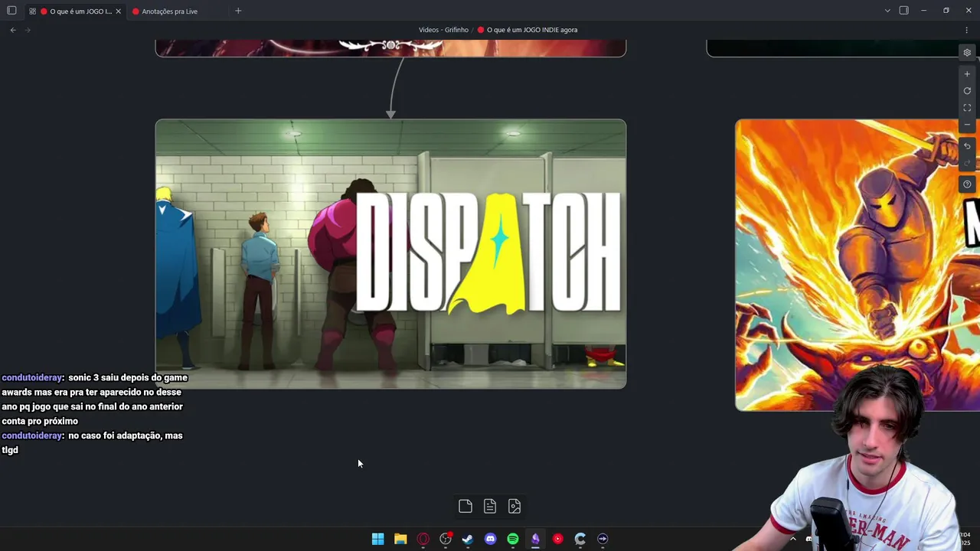Open OBS Studio from taskbar
980x551 pixels.
(x=446, y=539)
